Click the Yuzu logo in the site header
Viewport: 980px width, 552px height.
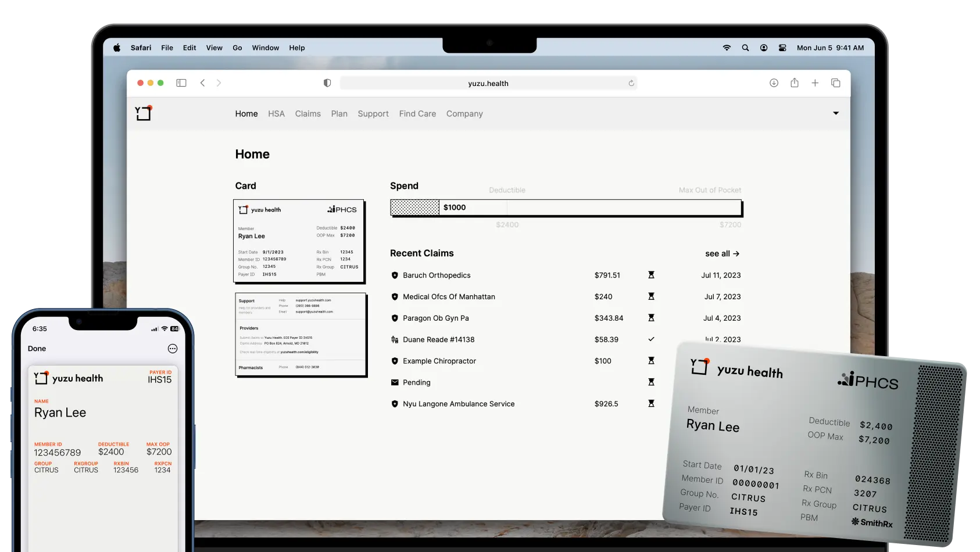144,113
